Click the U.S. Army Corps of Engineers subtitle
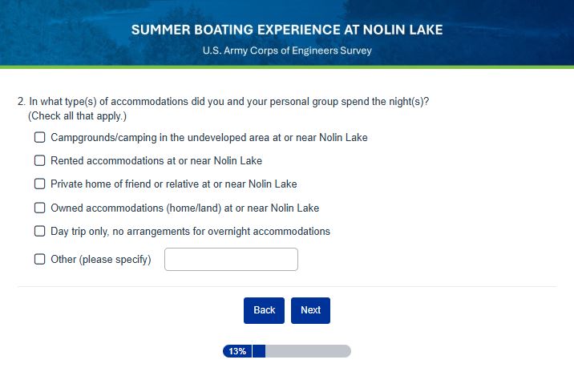This screenshot has width=574, height=392. tap(287, 51)
